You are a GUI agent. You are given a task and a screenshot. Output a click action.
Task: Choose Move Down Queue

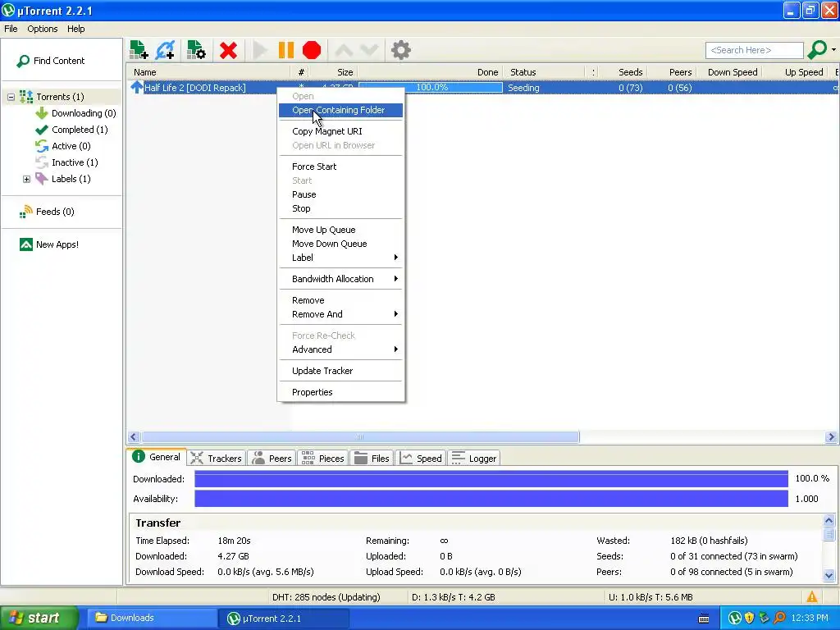point(340,244)
